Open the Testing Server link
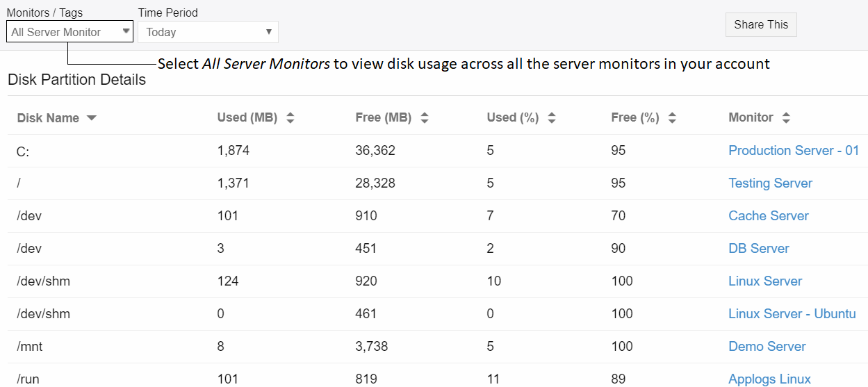This screenshot has height=387, width=868. pos(770,183)
